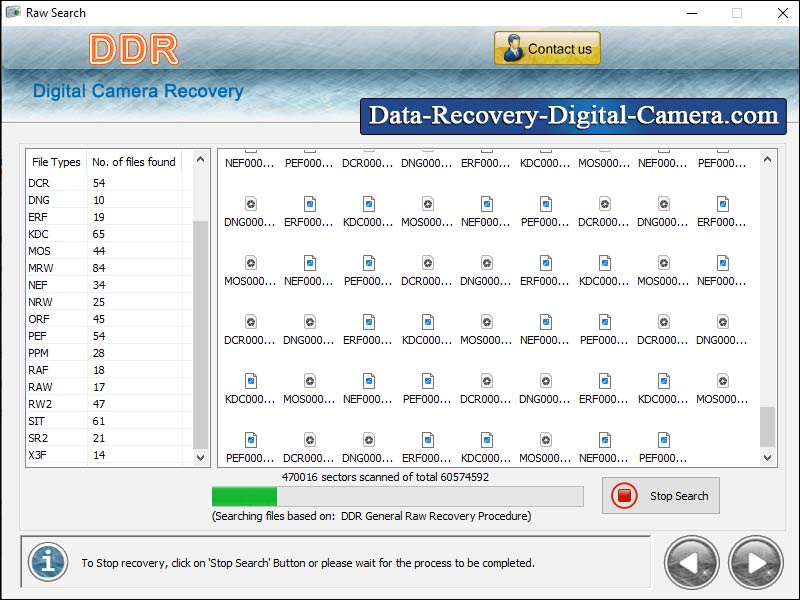The width and height of the screenshot is (800, 600).
Task: Click the Contact us button
Action: pos(547,48)
